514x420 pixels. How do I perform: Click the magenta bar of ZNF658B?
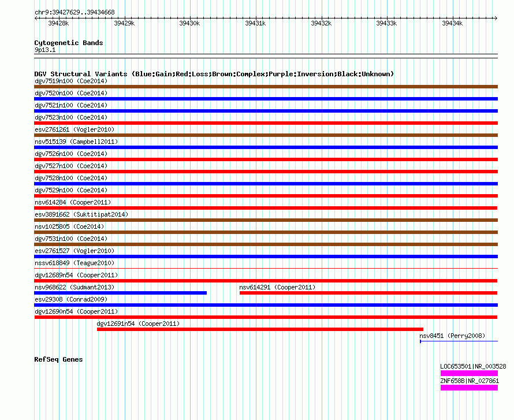coord(469,388)
